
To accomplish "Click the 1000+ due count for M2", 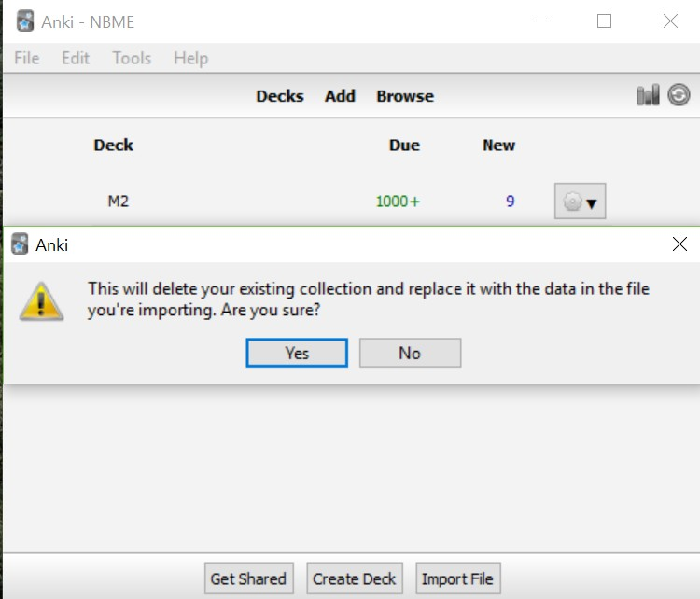I will click(398, 202).
